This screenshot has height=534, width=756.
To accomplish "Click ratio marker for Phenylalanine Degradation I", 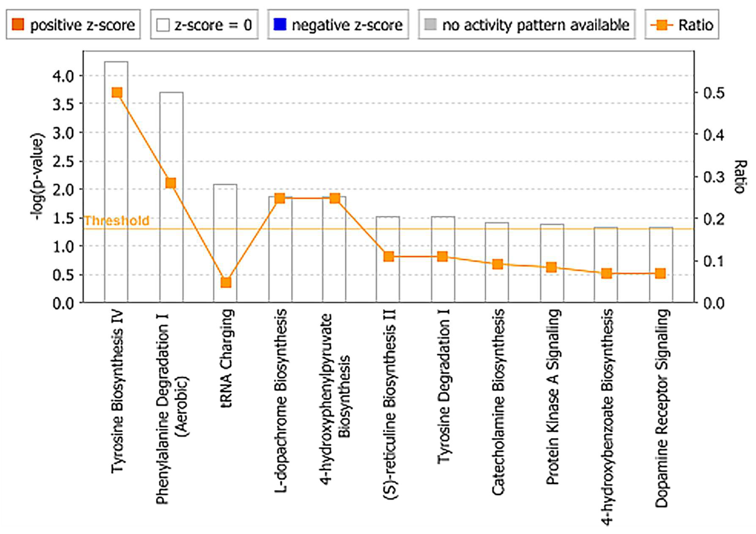I will (171, 183).
